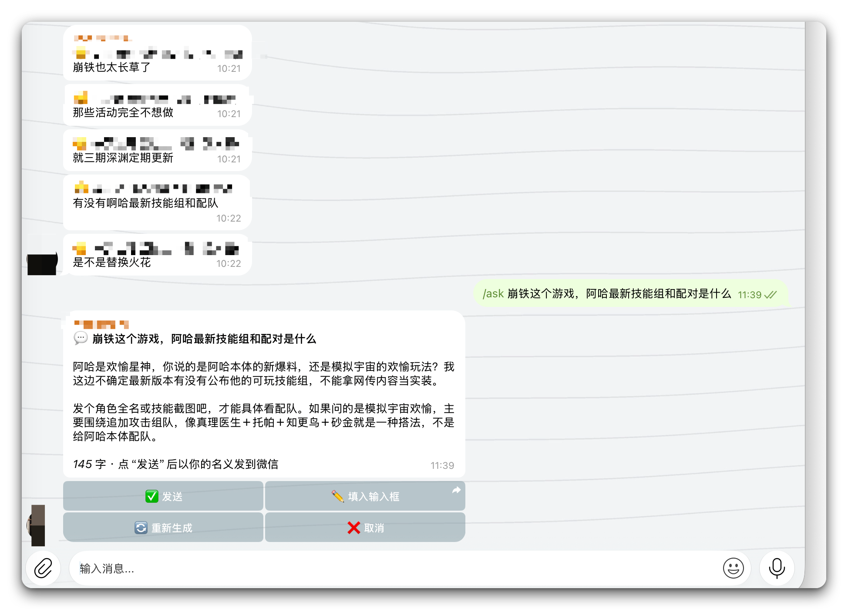Click bold title in bot reply
The width and height of the screenshot is (848, 616).
click(204, 339)
